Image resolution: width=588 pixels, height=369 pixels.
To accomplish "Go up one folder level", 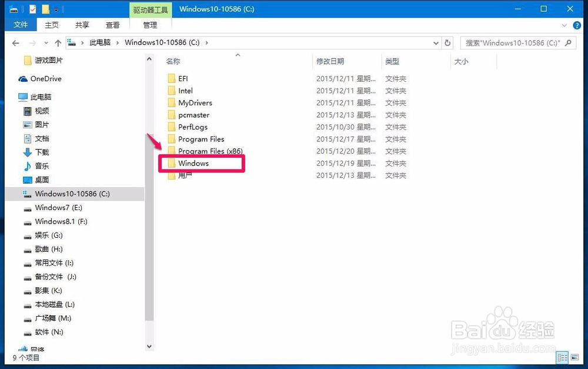I will click(x=58, y=43).
